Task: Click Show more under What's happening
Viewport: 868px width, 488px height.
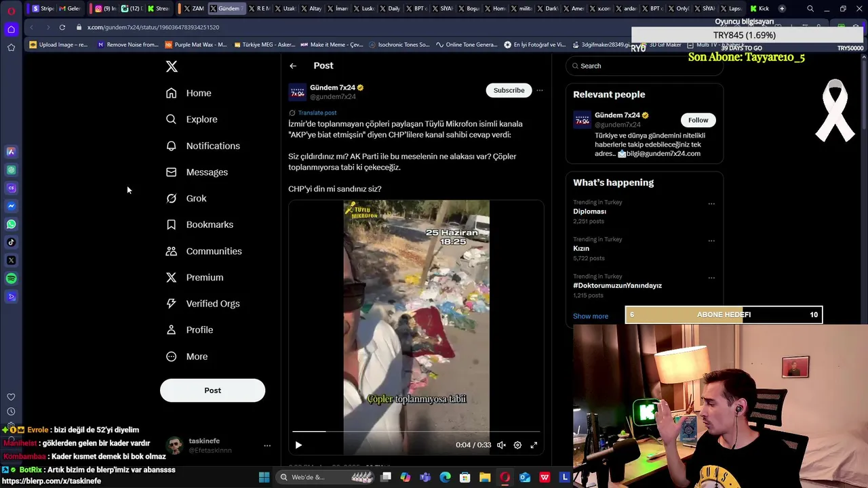Action: [591, 316]
